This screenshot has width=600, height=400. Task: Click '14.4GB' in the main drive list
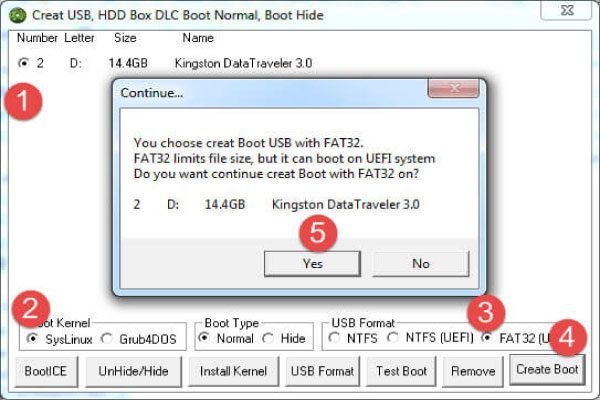[x=128, y=63]
